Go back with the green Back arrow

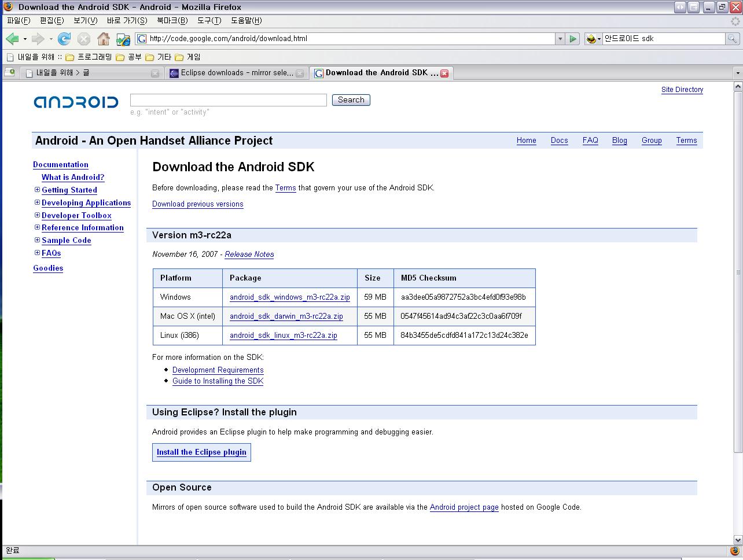pyautogui.click(x=12, y=39)
